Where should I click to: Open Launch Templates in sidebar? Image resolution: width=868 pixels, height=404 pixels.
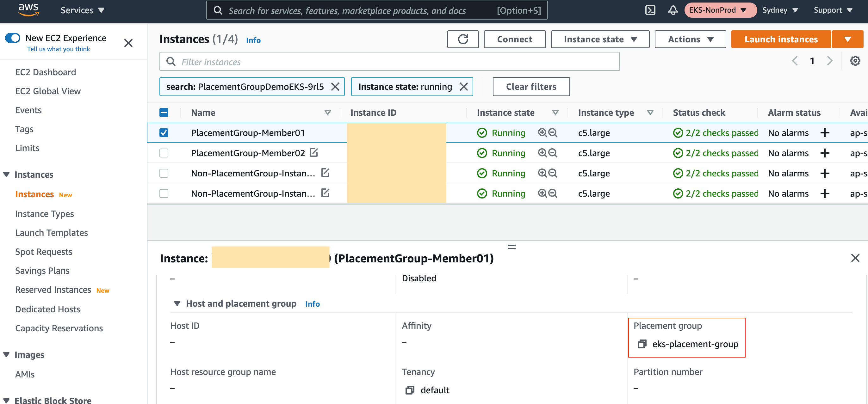(x=52, y=233)
